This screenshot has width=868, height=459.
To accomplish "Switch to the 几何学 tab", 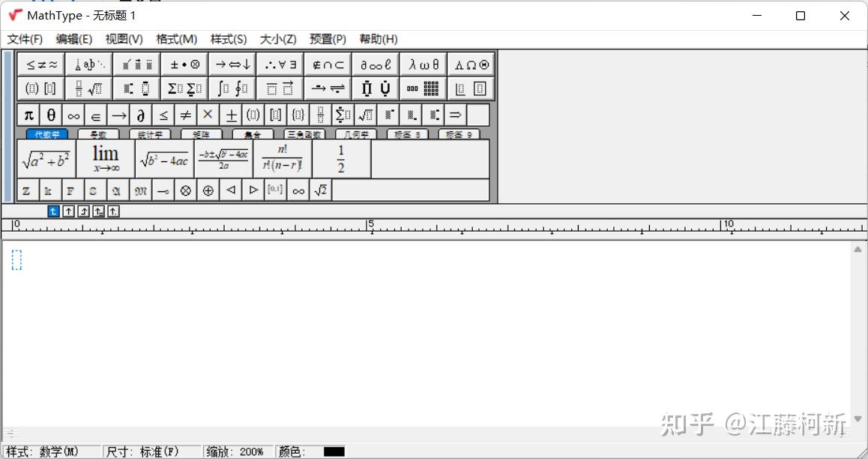I will tap(356, 134).
